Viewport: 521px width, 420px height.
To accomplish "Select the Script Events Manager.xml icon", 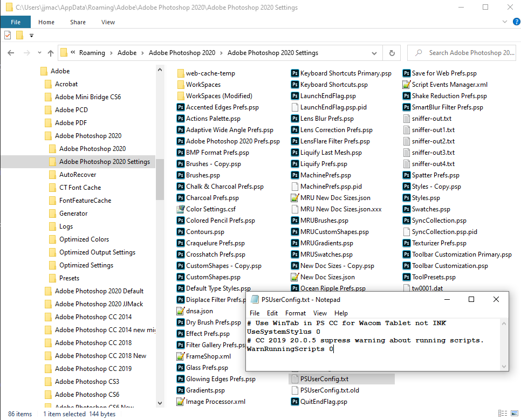I will tap(406, 85).
